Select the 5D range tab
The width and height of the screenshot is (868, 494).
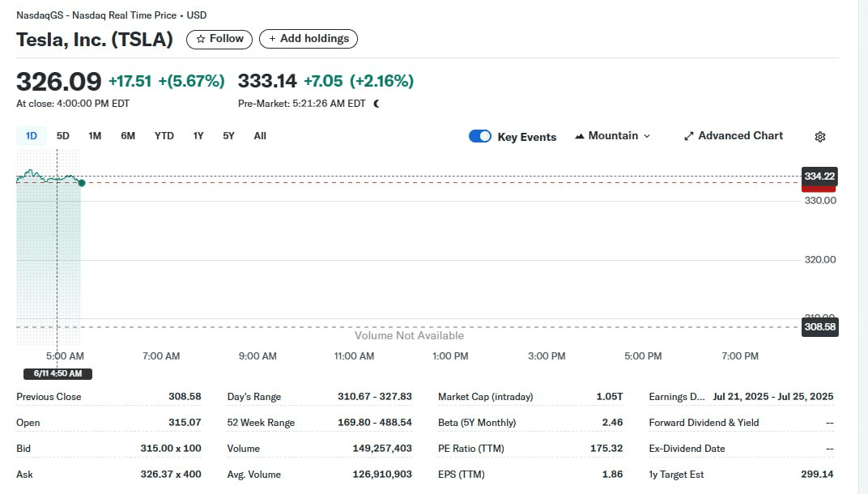pyautogui.click(x=63, y=136)
